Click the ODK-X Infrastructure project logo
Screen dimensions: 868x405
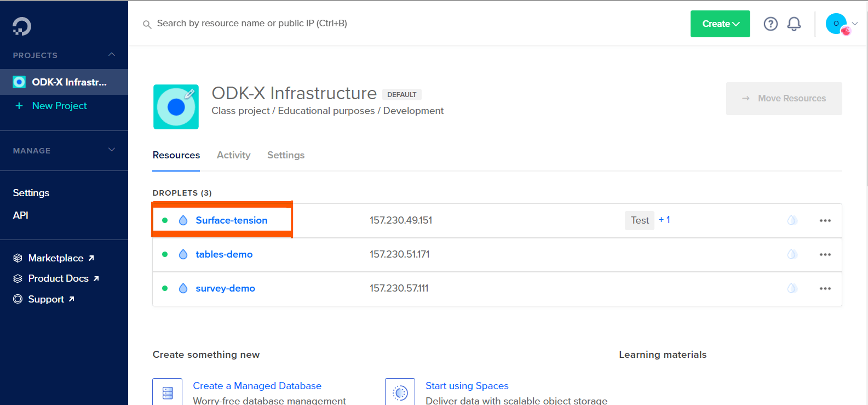pyautogui.click(x=176, y=107)
